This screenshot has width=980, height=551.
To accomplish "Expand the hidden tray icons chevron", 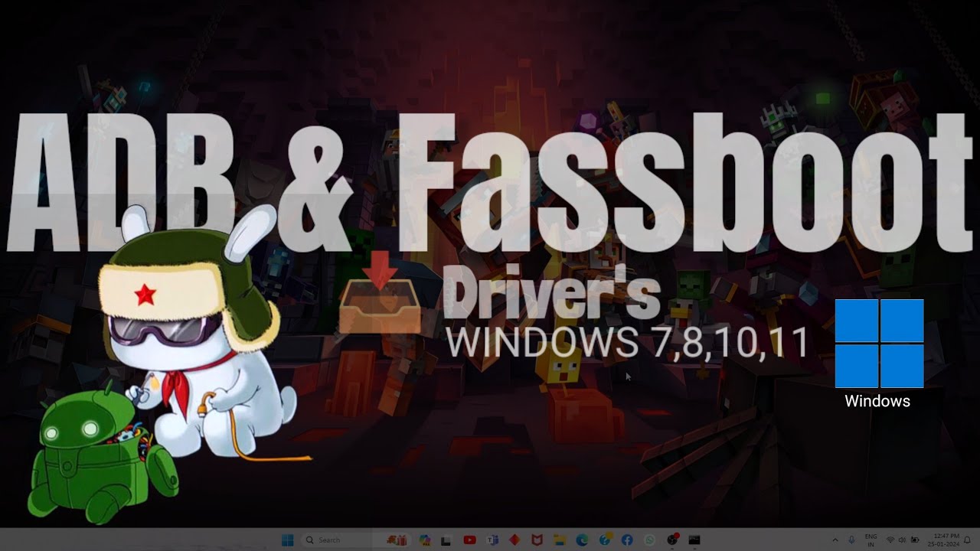I will click(835, 540).
